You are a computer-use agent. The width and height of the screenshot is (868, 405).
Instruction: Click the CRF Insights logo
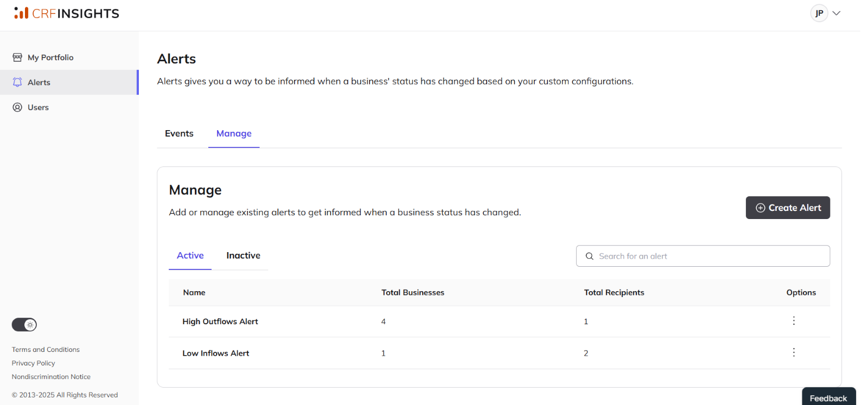[x=67, y=14]
